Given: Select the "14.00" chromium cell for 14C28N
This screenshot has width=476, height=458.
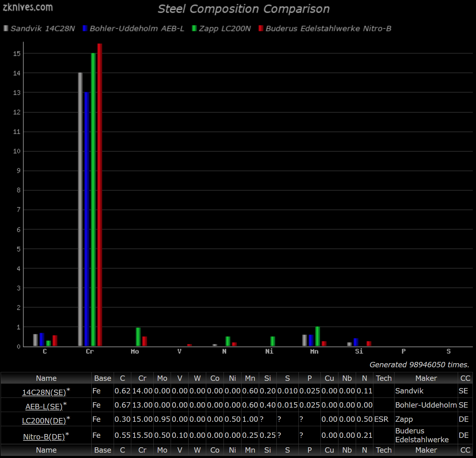Looking at the screenshot, I should coord(142,391).
